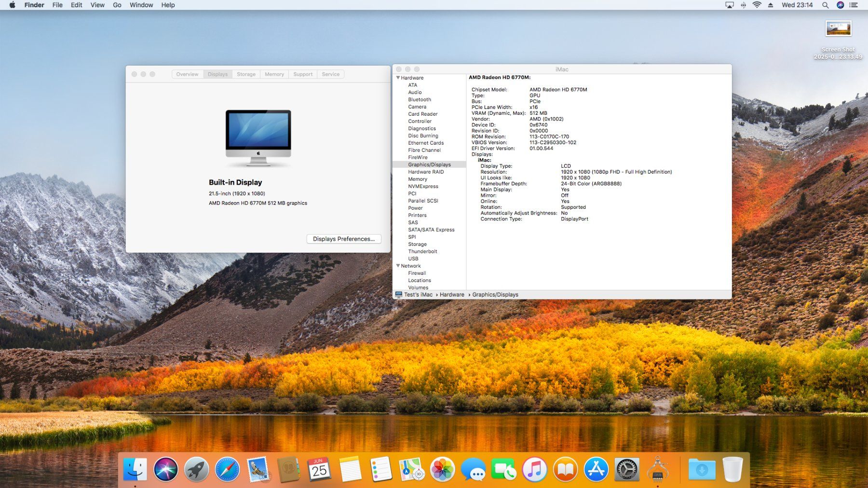Select Memory in System Information sidebar
This screenshot has width=868, height=488.
point(418,179)
